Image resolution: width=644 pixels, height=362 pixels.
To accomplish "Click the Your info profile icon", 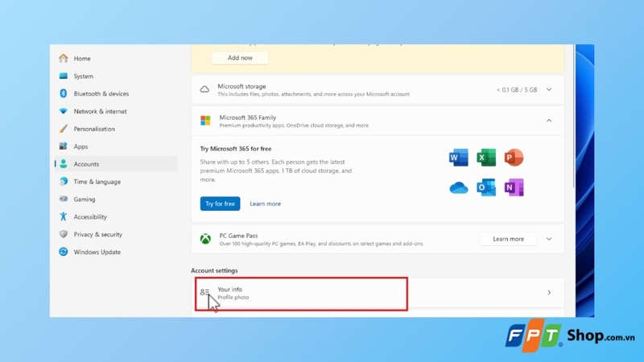I will [x=204, y=292].
